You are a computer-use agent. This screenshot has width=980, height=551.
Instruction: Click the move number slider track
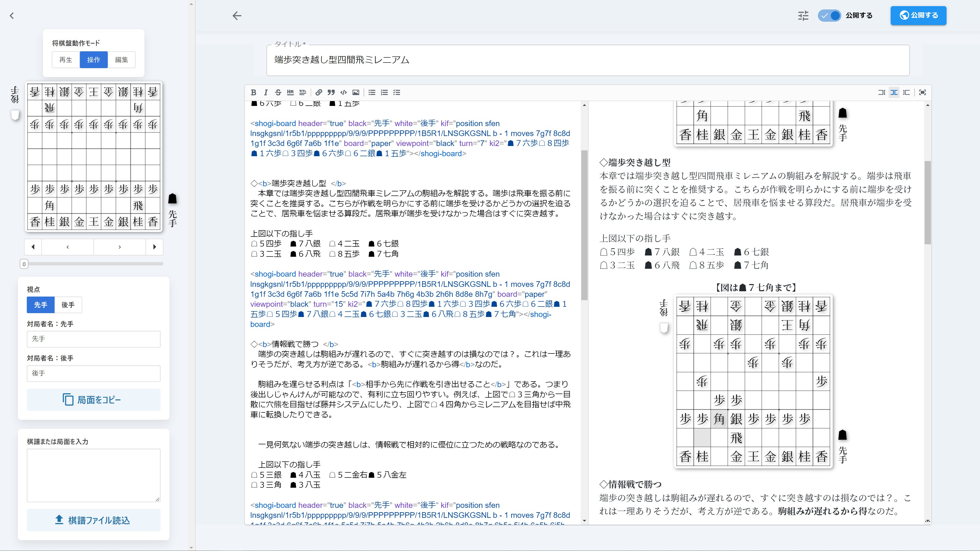coord(94,264)
